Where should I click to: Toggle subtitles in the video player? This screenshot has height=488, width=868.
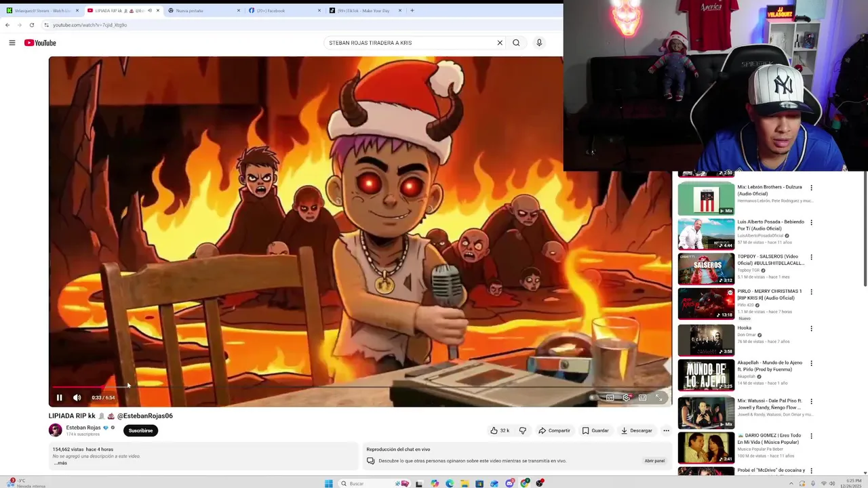[x=610, y=398]
